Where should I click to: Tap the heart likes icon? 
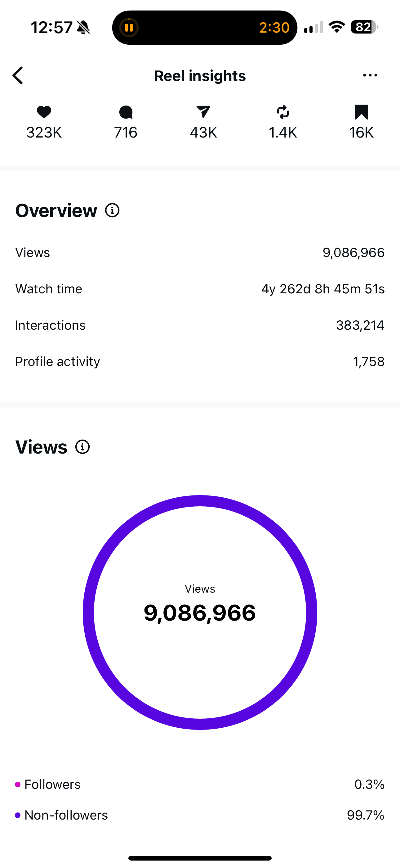click(44, 112)
